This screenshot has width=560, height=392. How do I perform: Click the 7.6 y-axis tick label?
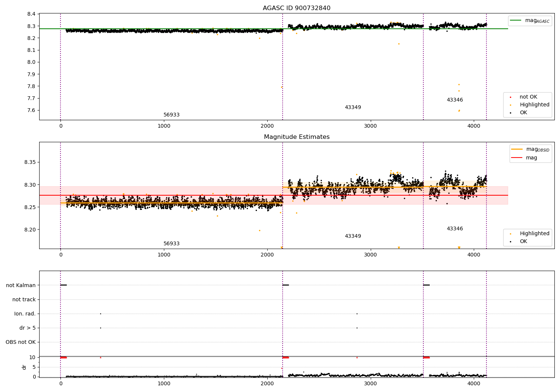coord(31,110)
